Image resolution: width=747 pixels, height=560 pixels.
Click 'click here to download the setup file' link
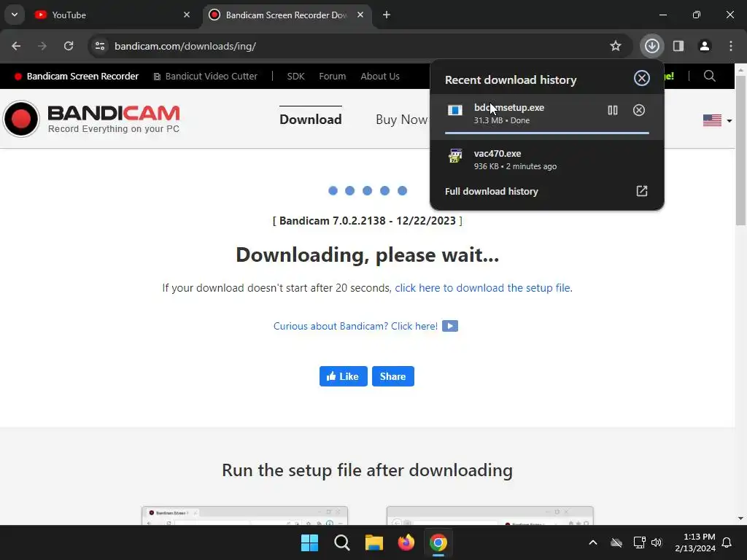[x=483, y=288]
